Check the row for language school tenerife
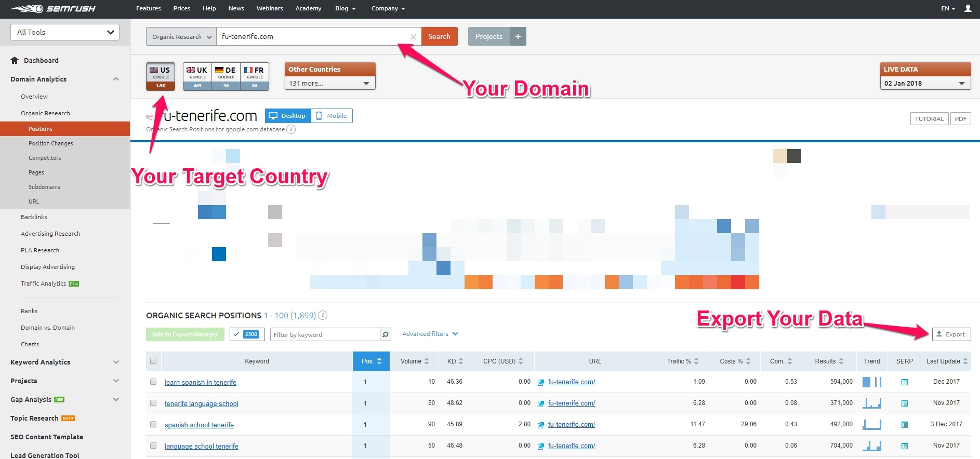This screenshot has width=980, height=459. point(153,446)
